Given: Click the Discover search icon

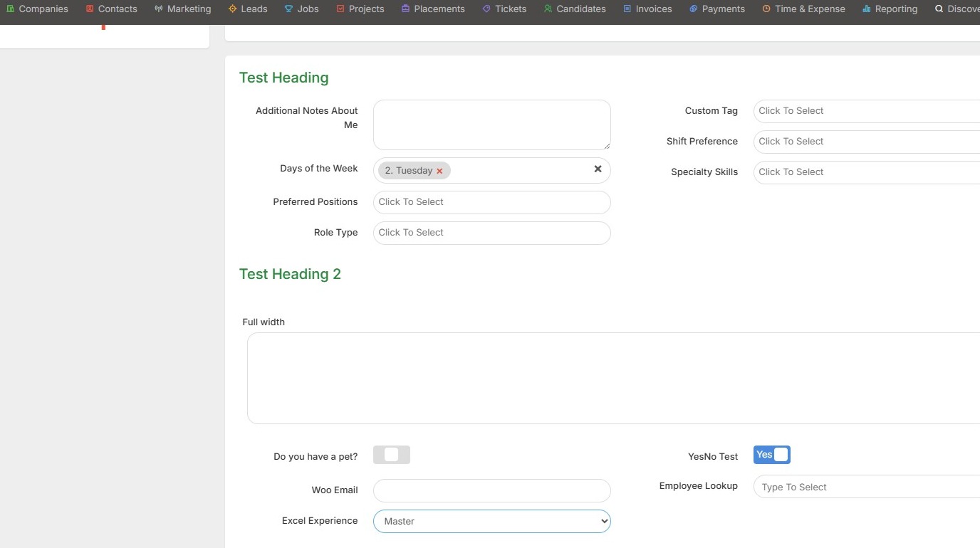Looking at the screenshot, I should click(939, 9).
